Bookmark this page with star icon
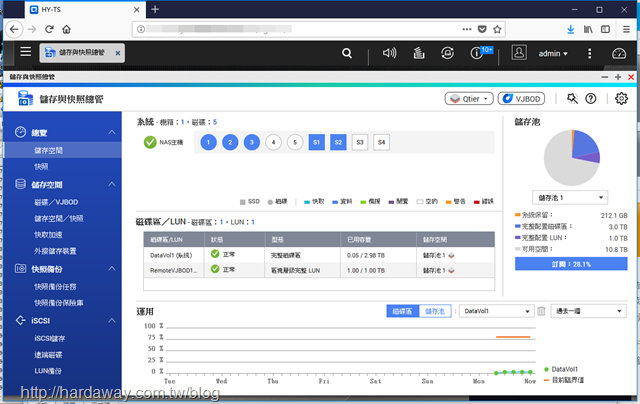The height and width of the screenshot is (404, 640). click(x=497, y=29)
